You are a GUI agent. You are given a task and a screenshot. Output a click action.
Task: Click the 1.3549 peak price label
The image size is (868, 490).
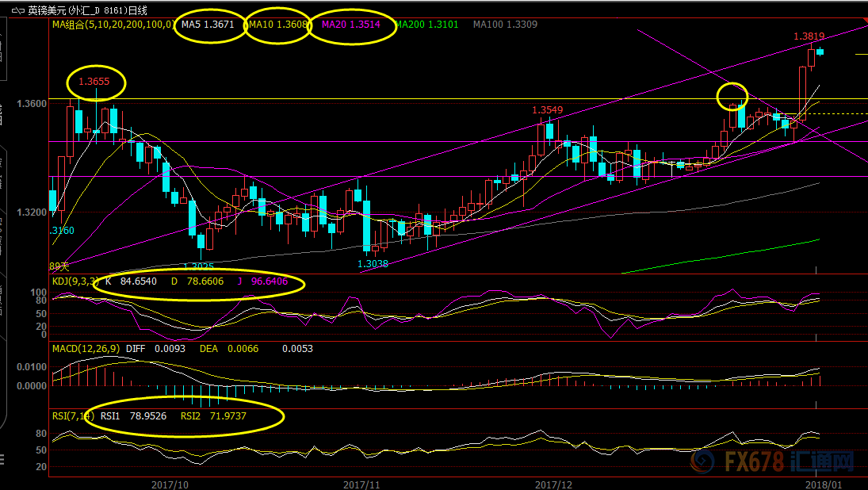click(x=547, y=109)
